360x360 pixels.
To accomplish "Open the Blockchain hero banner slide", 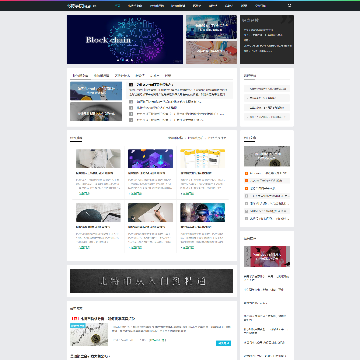I will click(125, 39).
